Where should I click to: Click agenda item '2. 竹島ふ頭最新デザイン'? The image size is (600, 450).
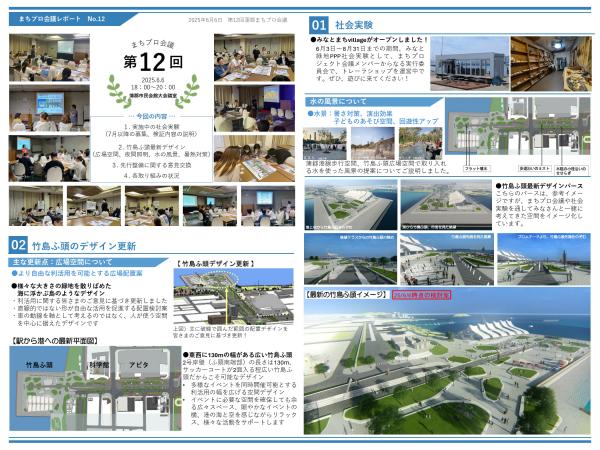click(x=152, y=147)
